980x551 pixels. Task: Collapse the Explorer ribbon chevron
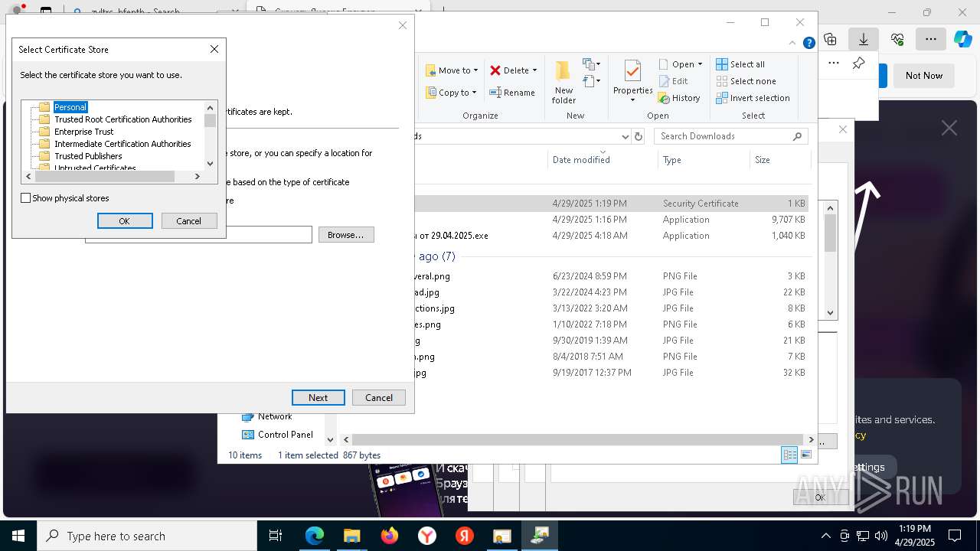(793, 43)
